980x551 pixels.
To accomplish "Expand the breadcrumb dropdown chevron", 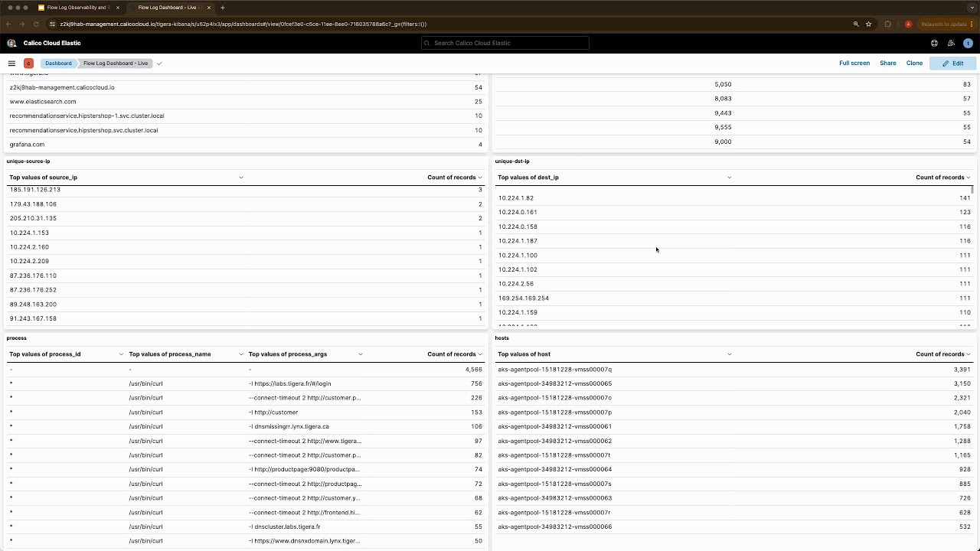I will tap(159, 64).
